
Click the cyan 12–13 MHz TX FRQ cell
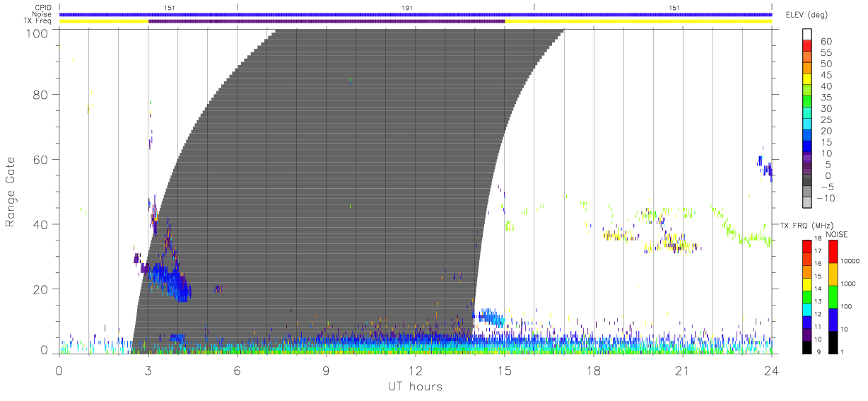point(808,310)
